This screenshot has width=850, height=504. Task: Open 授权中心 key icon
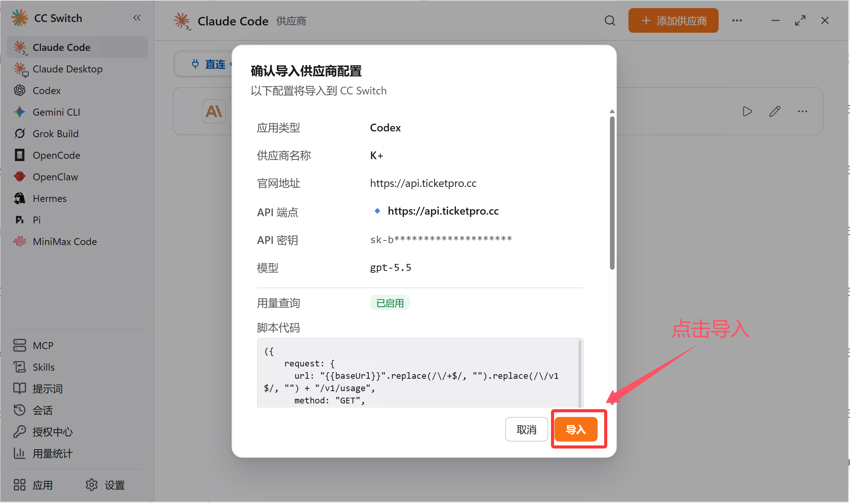(20, 432)
